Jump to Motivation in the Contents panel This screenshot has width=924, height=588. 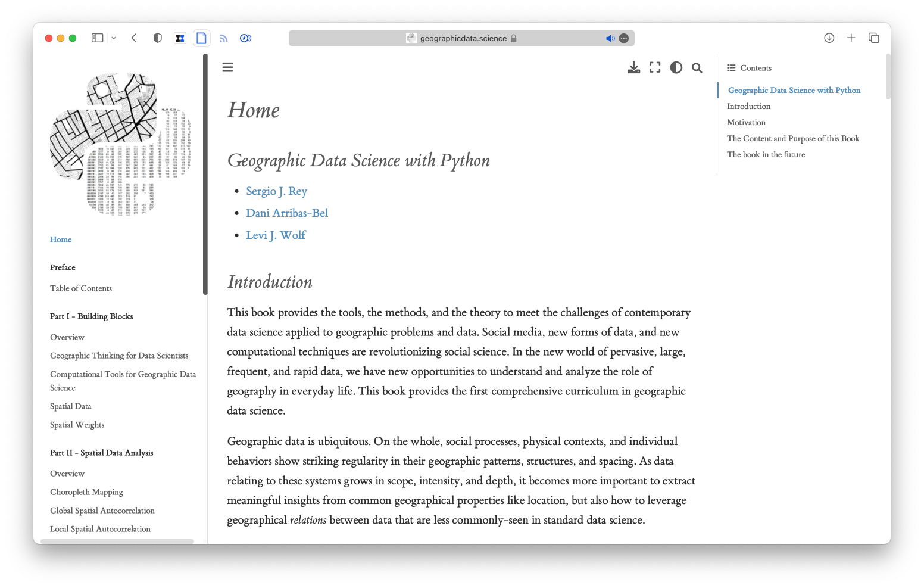746,122
